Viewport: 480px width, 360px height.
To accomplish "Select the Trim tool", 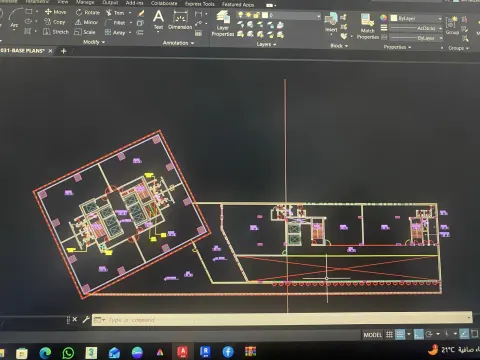I will (x=115, y=13).
